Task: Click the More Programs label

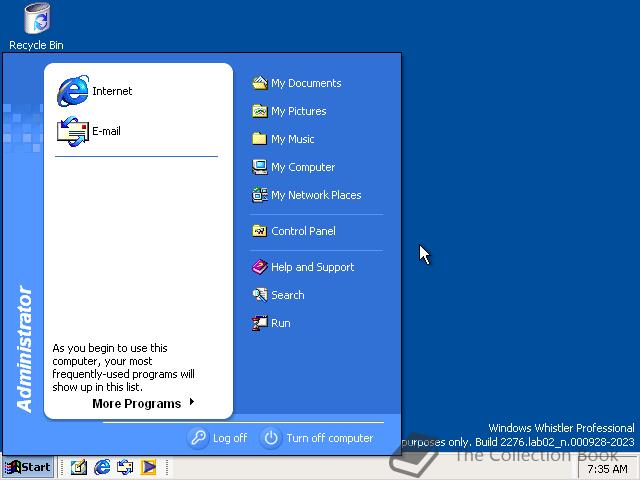Action: click(x=136, y=404)
